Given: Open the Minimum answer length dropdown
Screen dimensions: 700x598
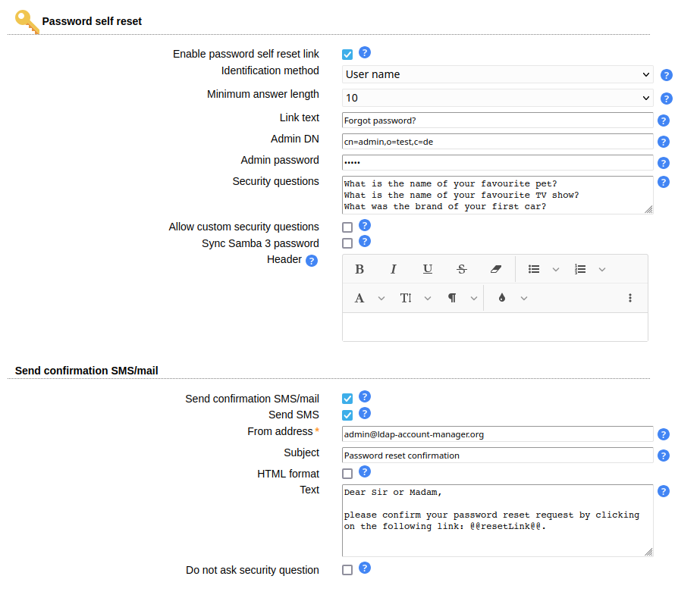Looking at the screenshot, I should 498,98.
